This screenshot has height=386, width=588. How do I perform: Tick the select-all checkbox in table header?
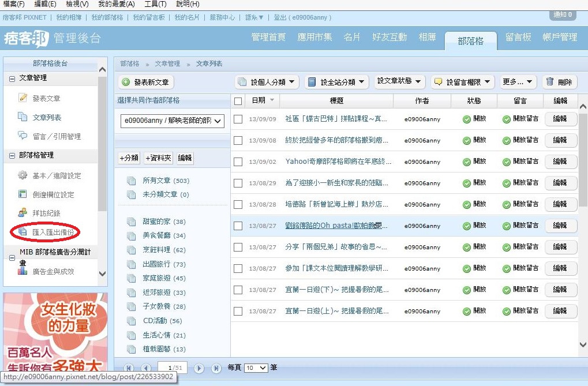point(238,101)
